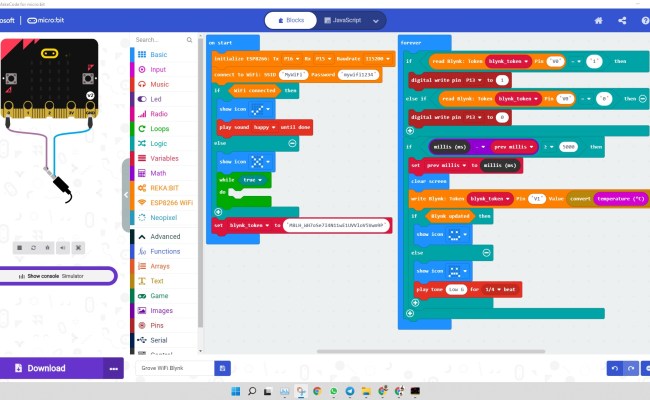Edit the project name Grove WiFi Blynk

pos(175,368)
